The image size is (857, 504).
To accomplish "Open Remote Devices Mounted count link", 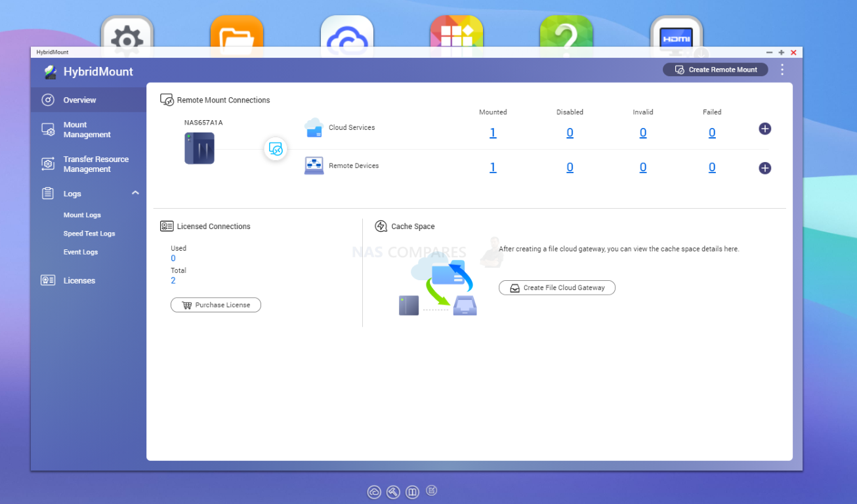I will pyautogui.click(x=493, y=167).
